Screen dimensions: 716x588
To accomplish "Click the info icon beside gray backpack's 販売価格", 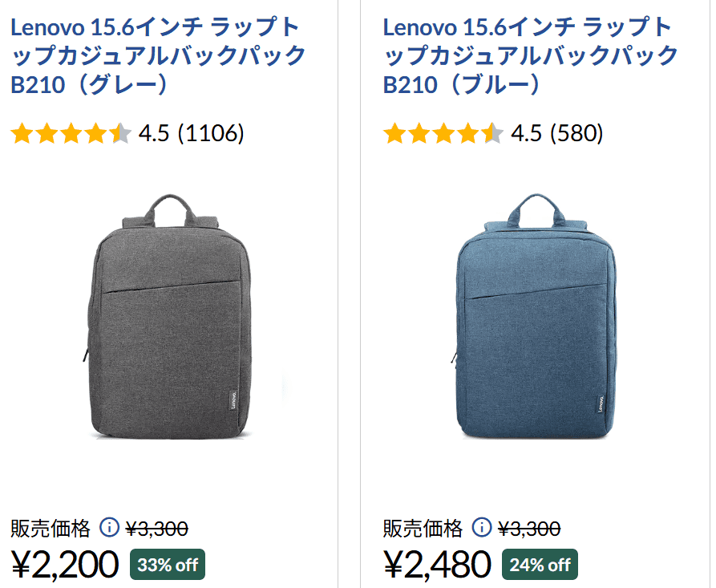I will tap(108, 526).
